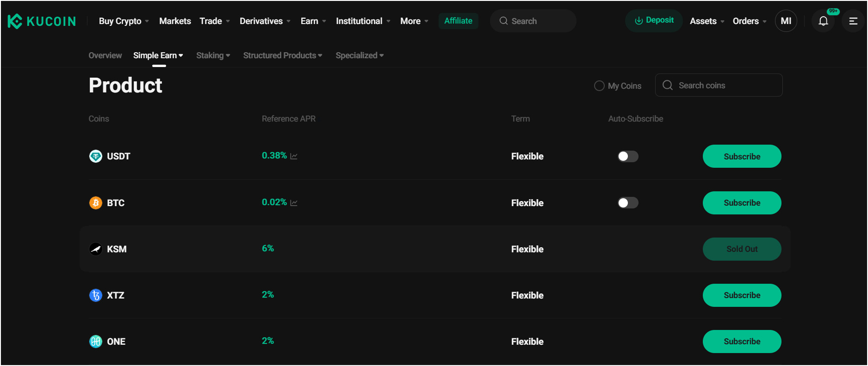Screen dimensions: 868x366
Task: Switch to the Overview tab
Action: 105,55
